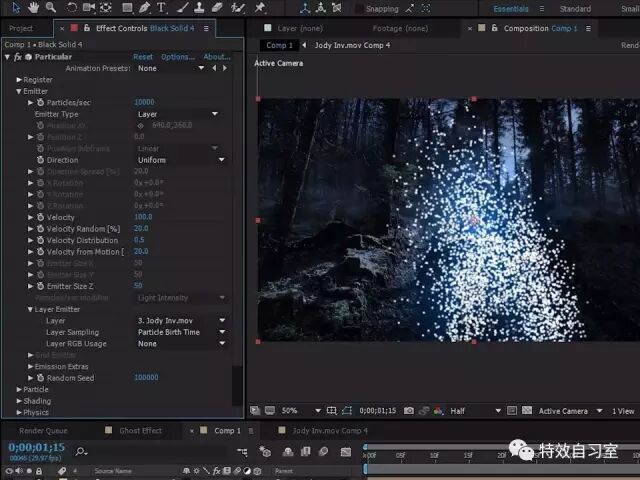The width and height of the screenshot is (640, 480).
Task: Select the Rotation tool
Action: coord(71,7)
